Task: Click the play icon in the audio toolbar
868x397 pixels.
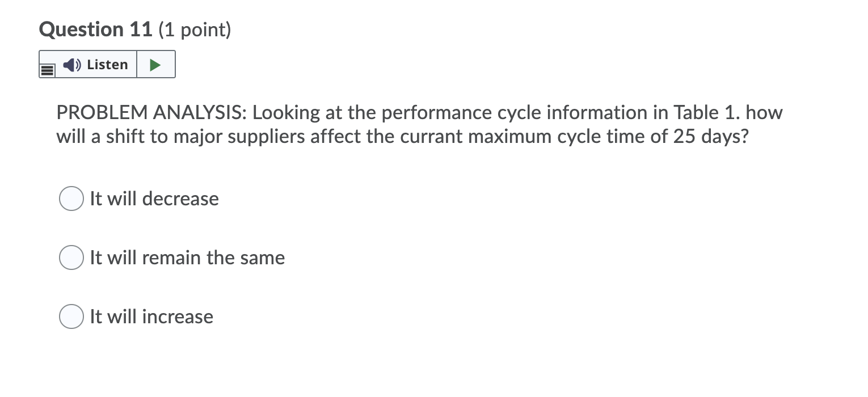Action: (x=156, y=64)
